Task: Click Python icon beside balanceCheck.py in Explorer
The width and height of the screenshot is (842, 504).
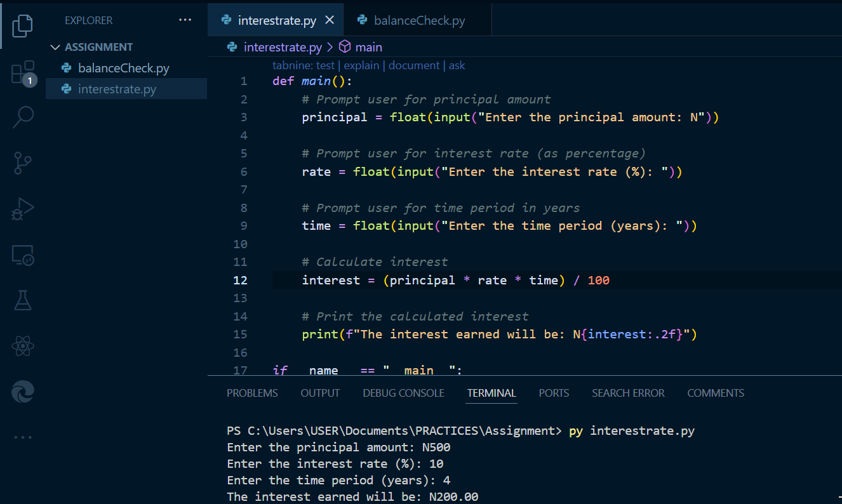Action: (x=66, y=68)
